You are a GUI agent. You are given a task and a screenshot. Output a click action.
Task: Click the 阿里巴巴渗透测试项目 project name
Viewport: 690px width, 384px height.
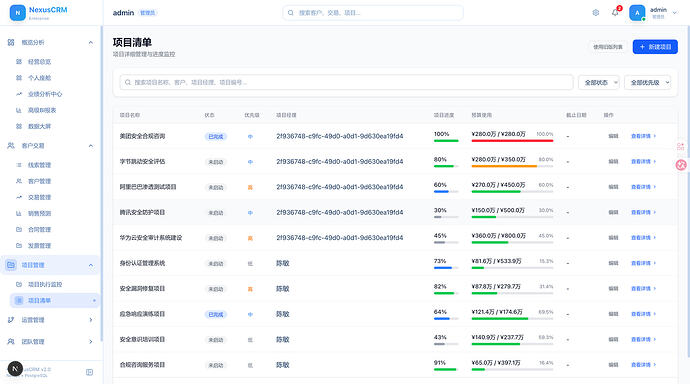pos(148,187)
